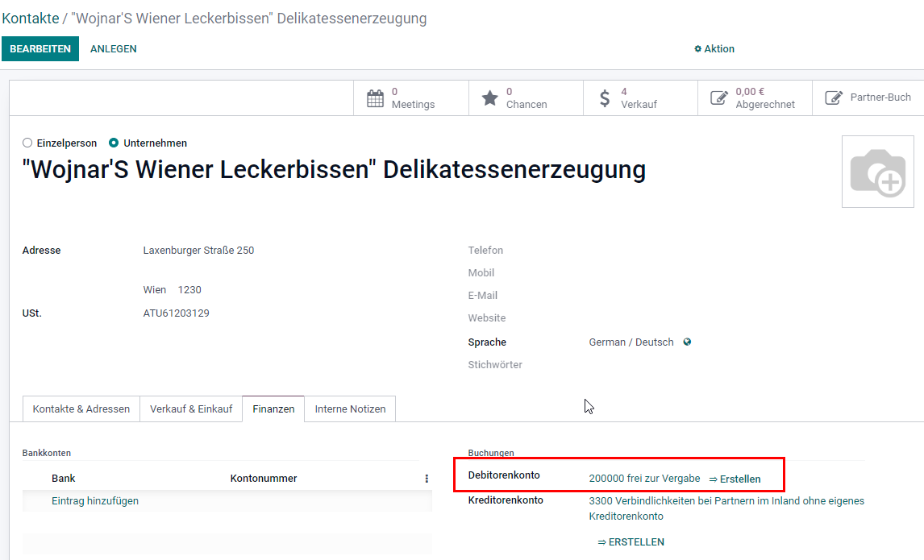This screenshot has width=924, height=560.
Task: Select the Einzelperson radio button
Action: (x=27, y=143)
